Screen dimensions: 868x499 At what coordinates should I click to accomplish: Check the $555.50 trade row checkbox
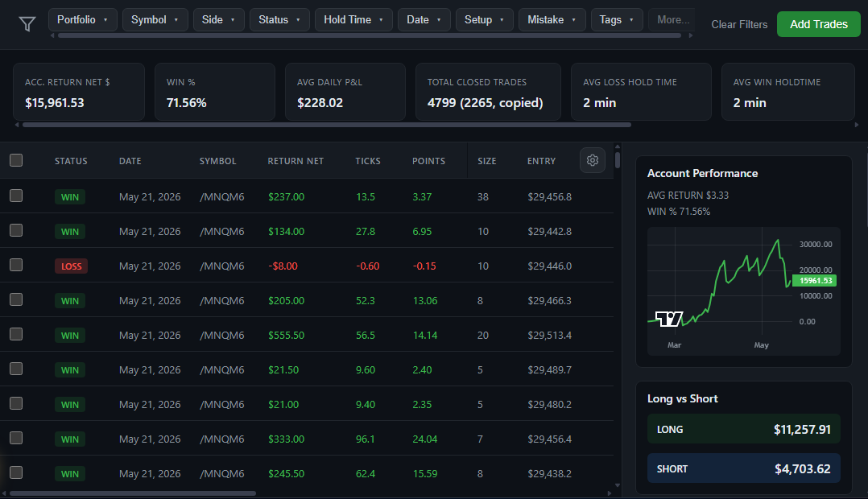coord(16,334)
